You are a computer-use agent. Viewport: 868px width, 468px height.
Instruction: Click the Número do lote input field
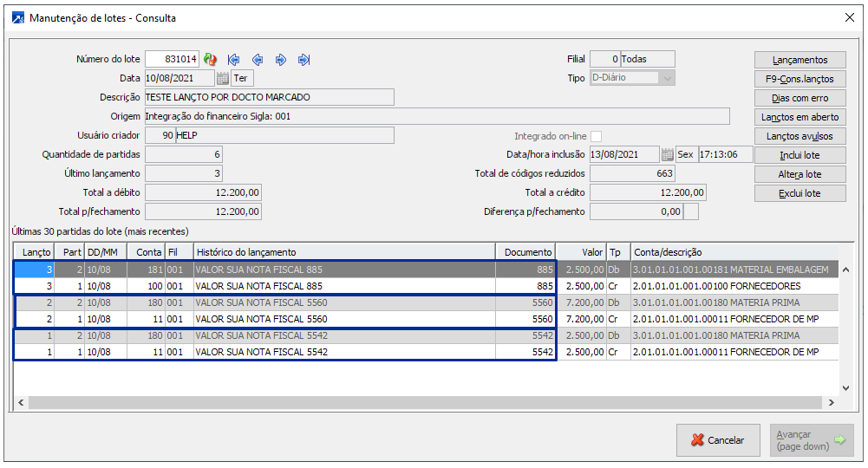coord(172,60)
